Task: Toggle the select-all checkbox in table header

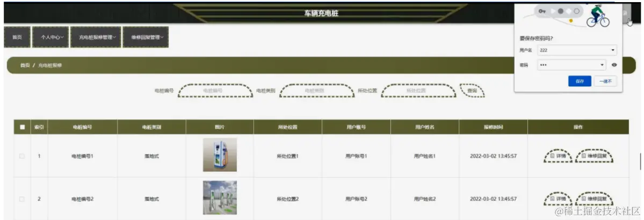Action: (x=22, y=127)
